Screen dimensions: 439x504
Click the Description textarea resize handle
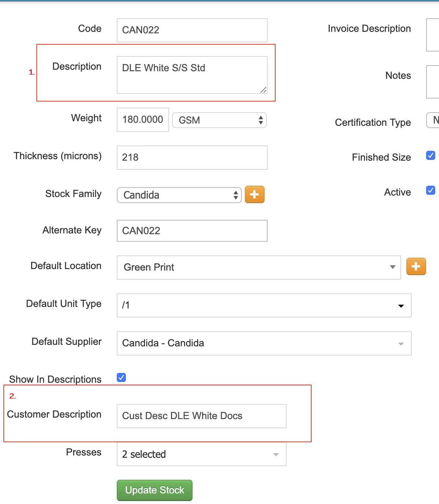click(263, 90)
